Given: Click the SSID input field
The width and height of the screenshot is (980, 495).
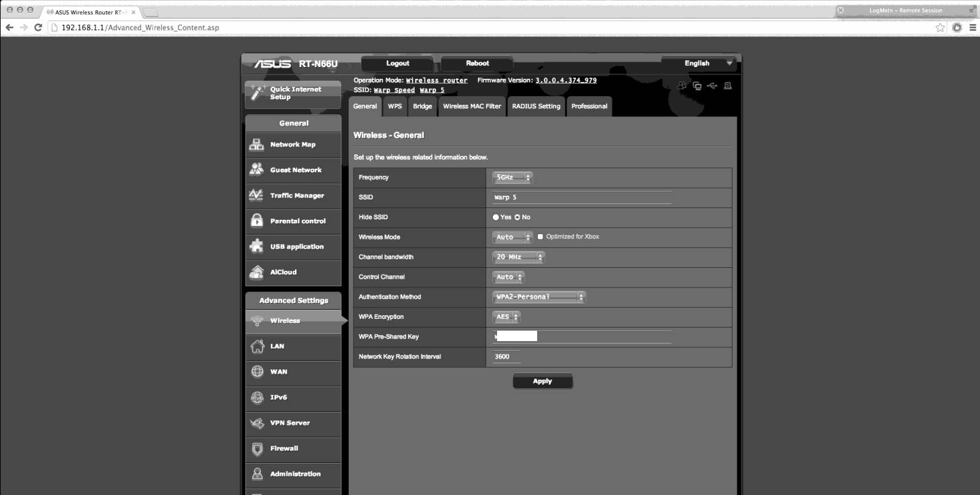Looking at the screenshot, I should tap(581, 197).
